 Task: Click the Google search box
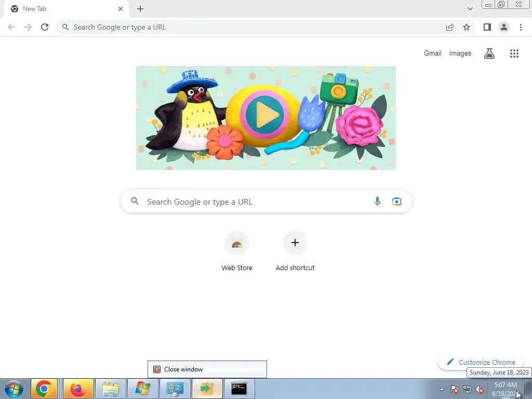pos(266,201)
